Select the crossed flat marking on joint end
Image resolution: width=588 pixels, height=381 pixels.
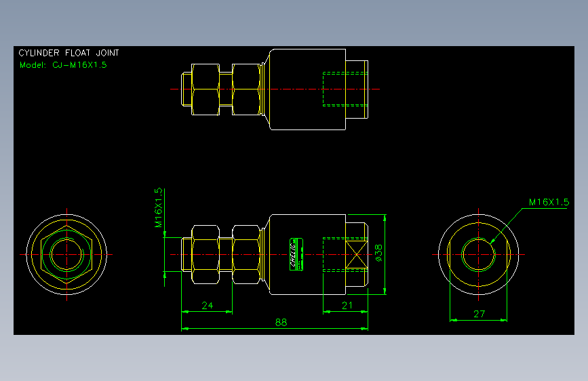pos(356,255)
